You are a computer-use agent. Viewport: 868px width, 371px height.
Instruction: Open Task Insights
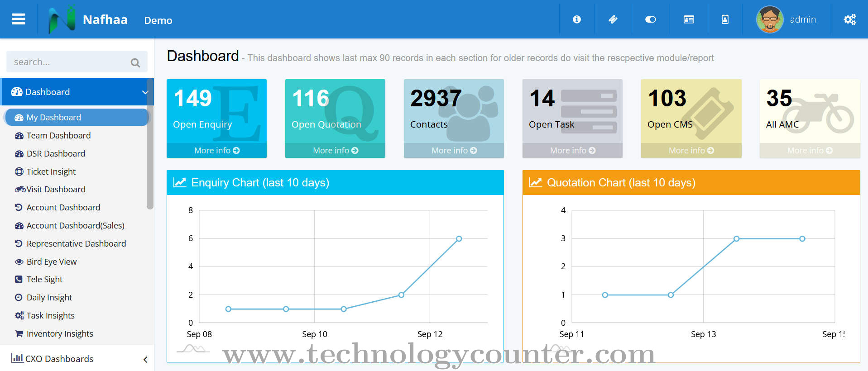50,315
